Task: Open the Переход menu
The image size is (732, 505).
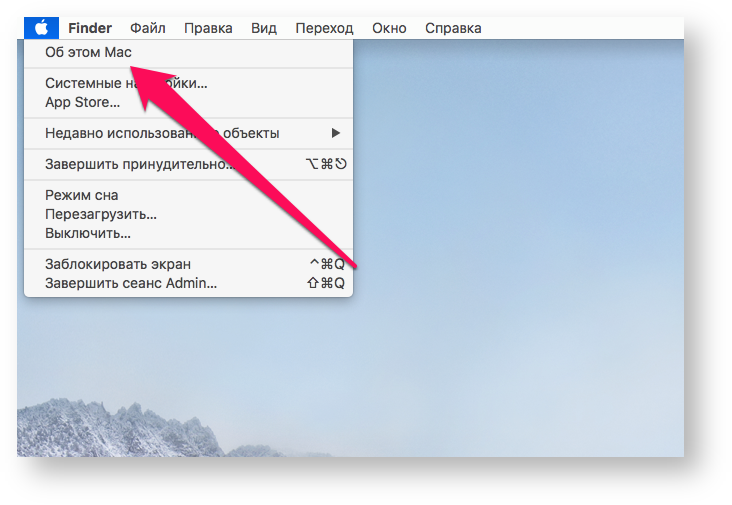Action: click(325, 28)
